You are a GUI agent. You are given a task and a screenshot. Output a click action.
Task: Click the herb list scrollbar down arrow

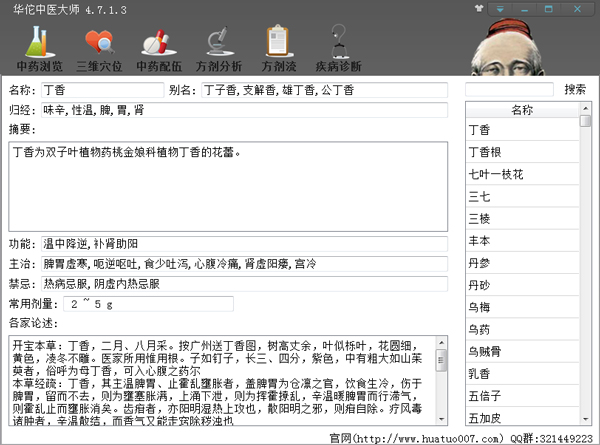click(585, 419)
